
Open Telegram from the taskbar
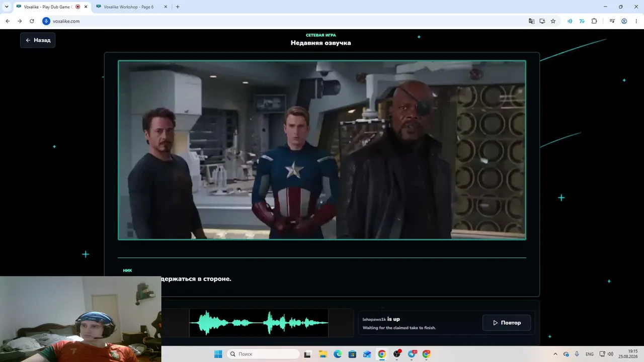pos(412,354)
